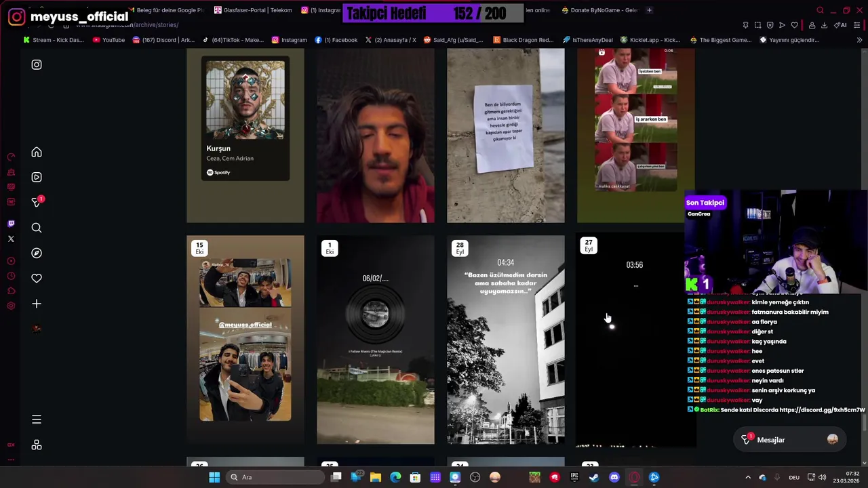Click the Create plus icon
The image size is (868, 488).
(x=37, y=304)
